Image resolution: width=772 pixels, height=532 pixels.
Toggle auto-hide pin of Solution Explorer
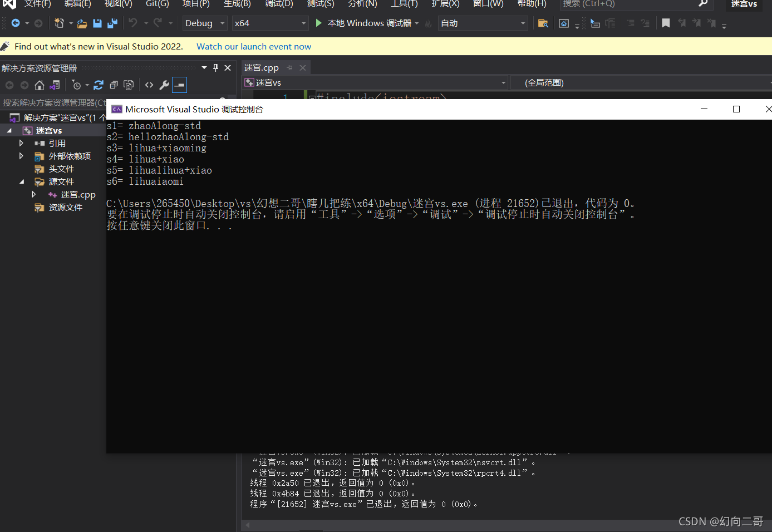(x=216, y=68)
